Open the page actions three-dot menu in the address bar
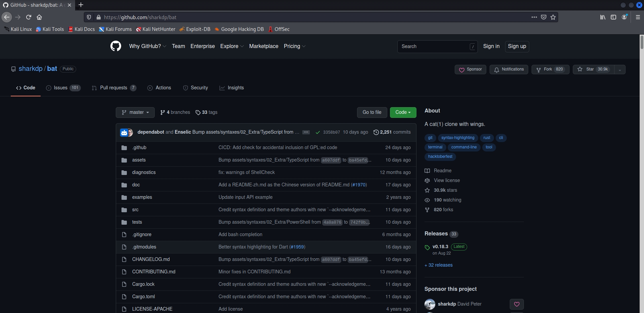Viewport: 644px width, 313px height. (x=534, y=17)
